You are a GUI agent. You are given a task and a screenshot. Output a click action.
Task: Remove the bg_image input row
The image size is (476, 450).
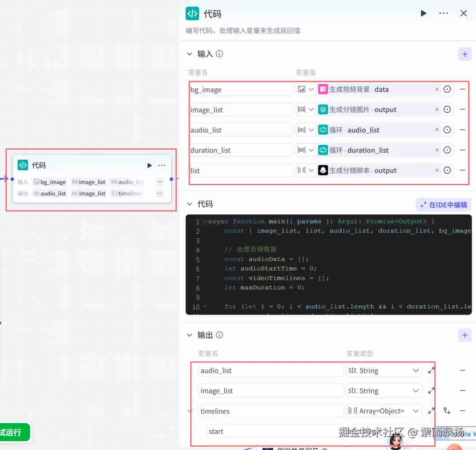click(x=462, y=89)
